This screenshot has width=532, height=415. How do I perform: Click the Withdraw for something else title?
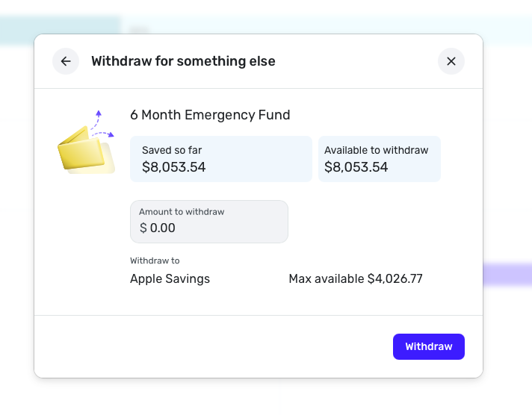coord(183,61)
